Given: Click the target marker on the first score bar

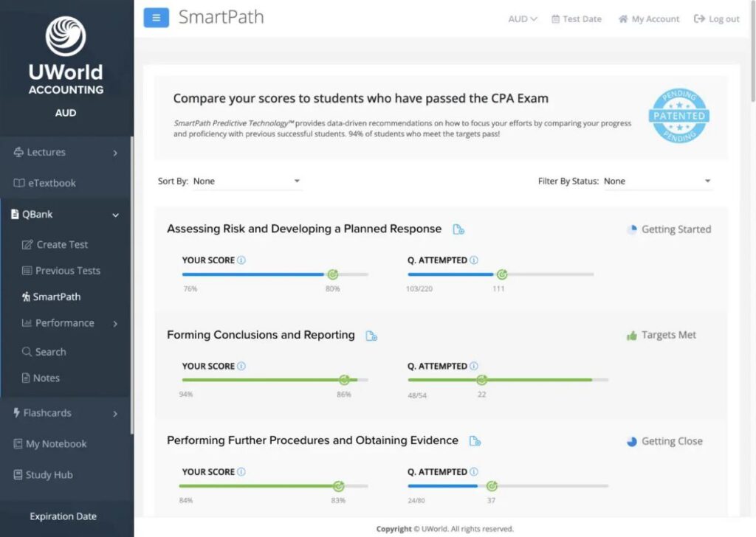Looking at the screenshot, I should 332,274.
